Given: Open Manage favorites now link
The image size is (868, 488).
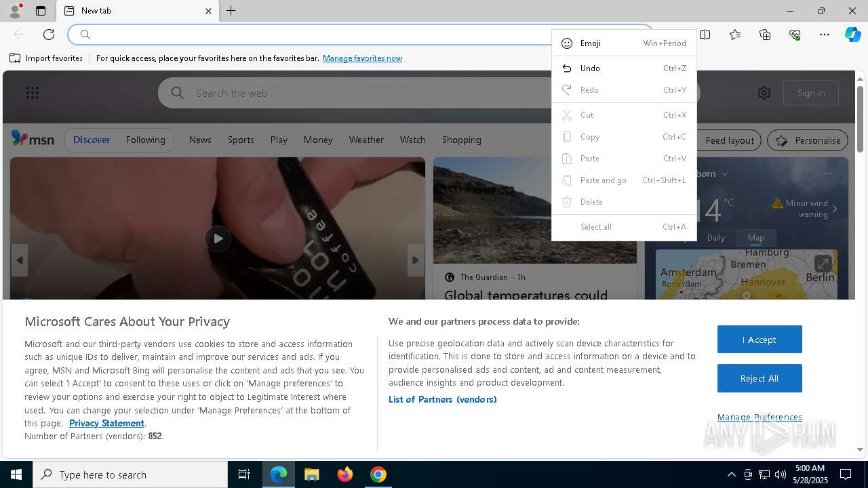Looking at the screenshot, I should [x=362, y=58].
